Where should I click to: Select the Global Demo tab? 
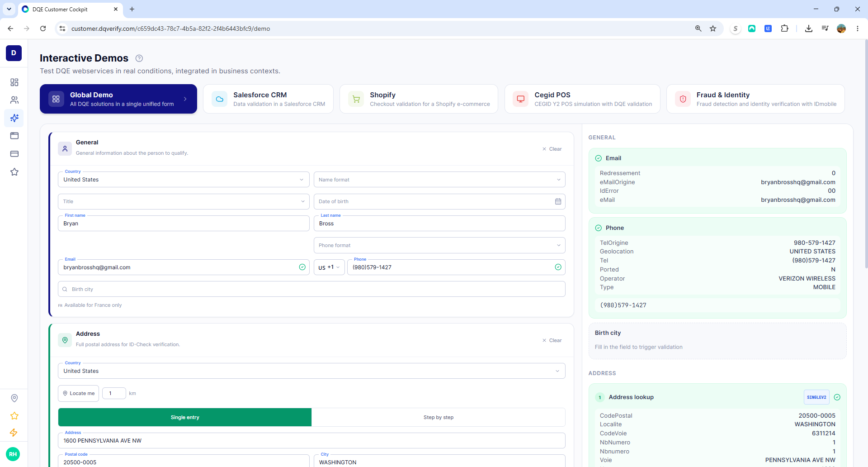[x=118, y=99]
